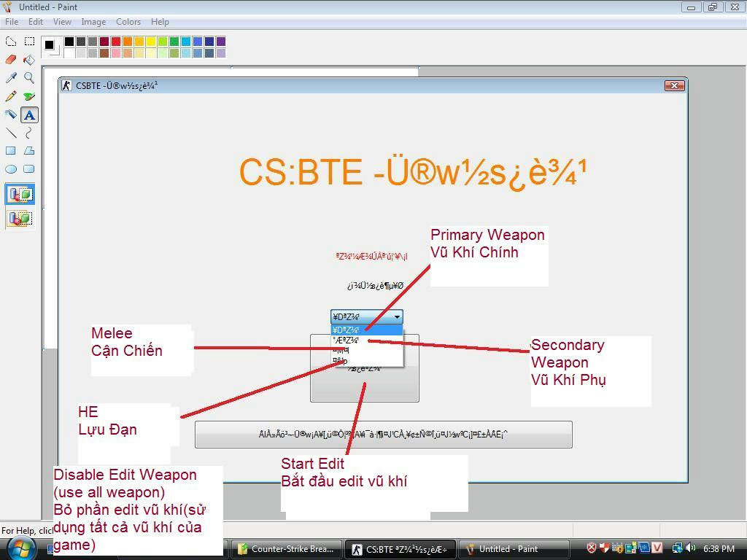Image resolution: width=747 pixels, height=560 pixels.
Task: Minimize the Paint window
Action: 692,7
